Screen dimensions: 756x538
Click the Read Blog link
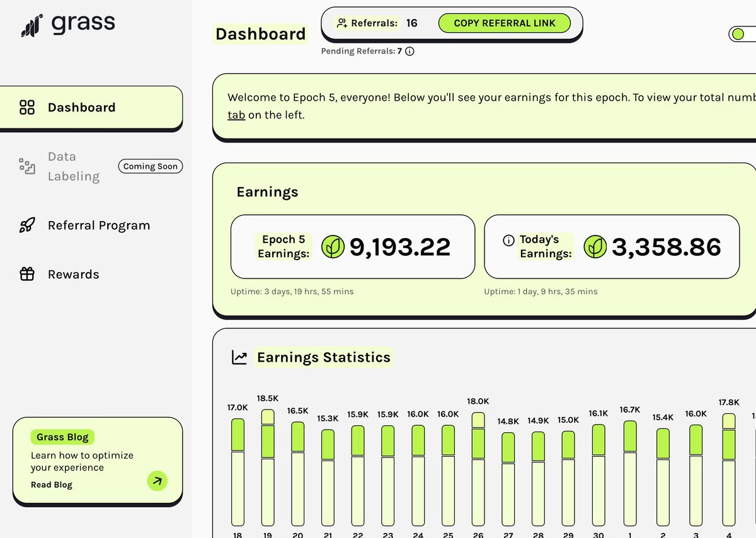click(x=52, y=484)
